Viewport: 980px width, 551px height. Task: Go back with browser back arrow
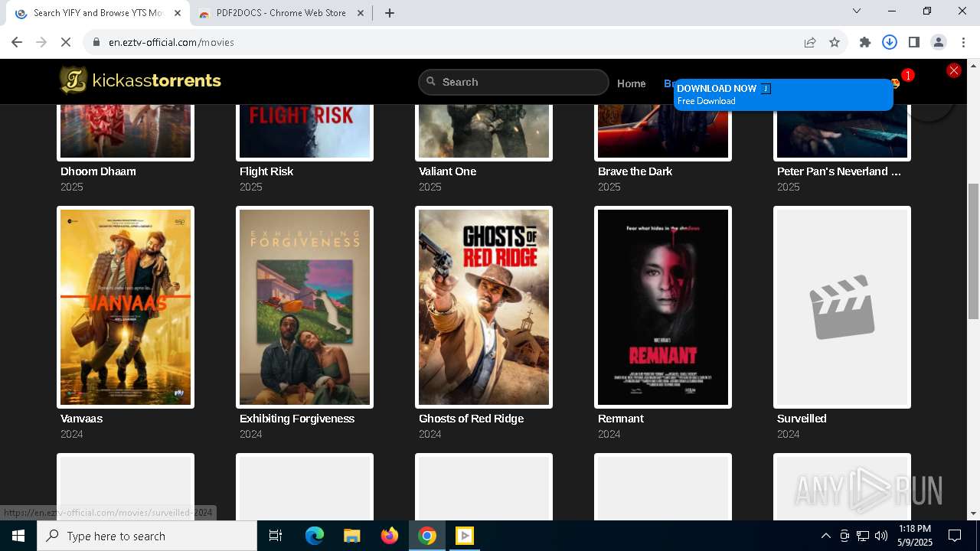(17, 42)
